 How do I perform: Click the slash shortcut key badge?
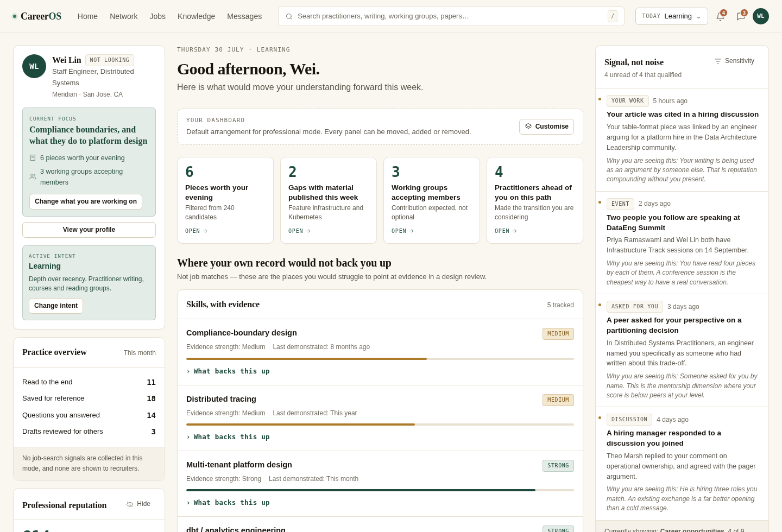pos(613,16)
